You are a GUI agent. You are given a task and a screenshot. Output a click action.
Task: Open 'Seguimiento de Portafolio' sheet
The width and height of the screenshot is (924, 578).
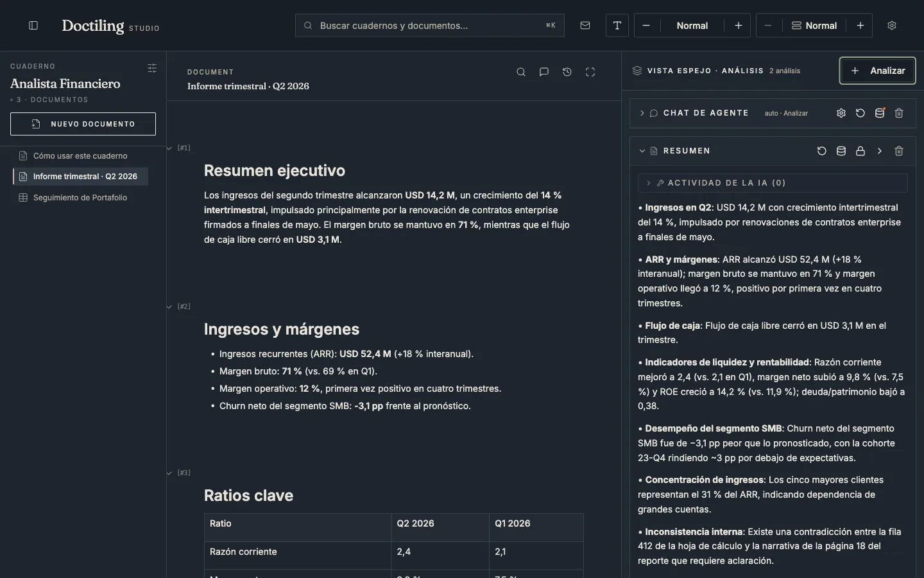(x=80, y=198)
